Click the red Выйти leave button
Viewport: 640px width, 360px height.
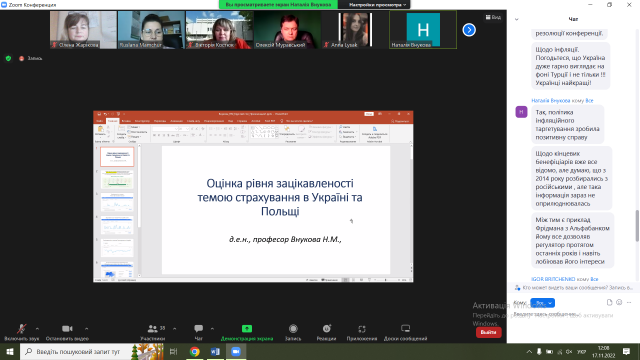[489, 332]
